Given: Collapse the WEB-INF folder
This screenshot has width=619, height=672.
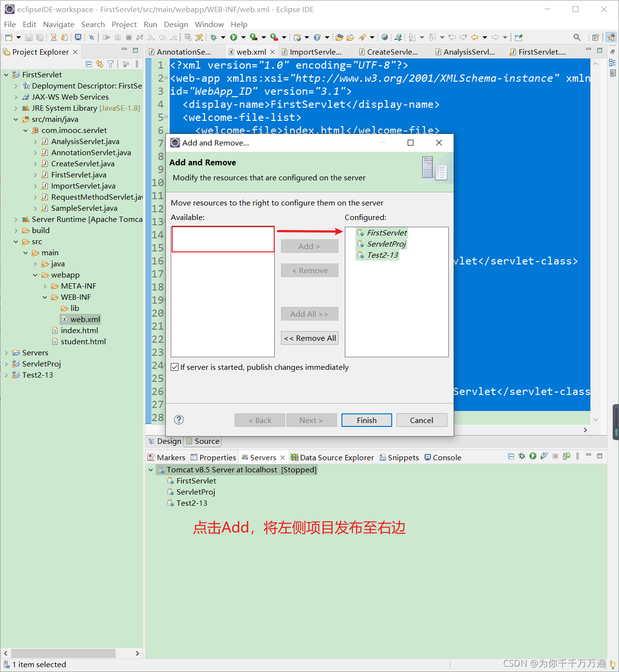Looking at the screenshot, I should click(x=45, y=297).
